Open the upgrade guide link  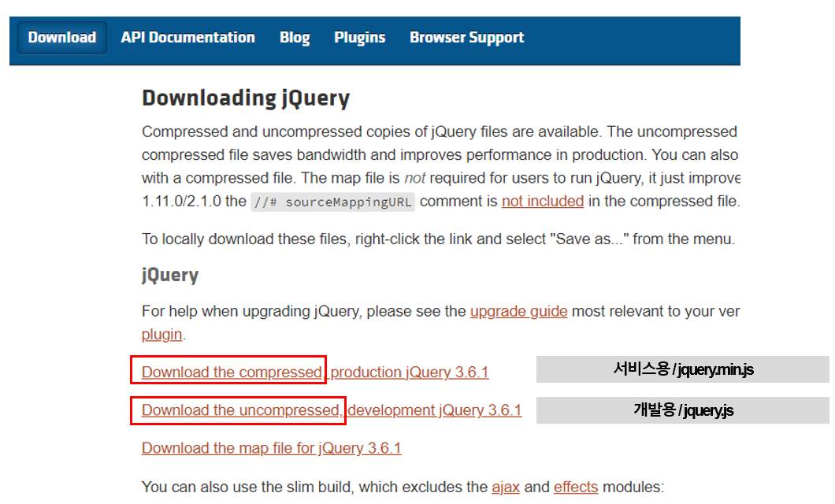518,311
